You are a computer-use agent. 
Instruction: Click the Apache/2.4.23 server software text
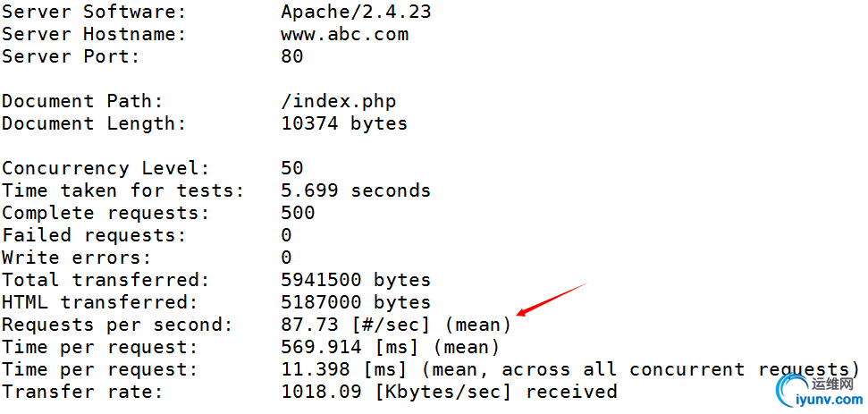click(x=356, y=13)
